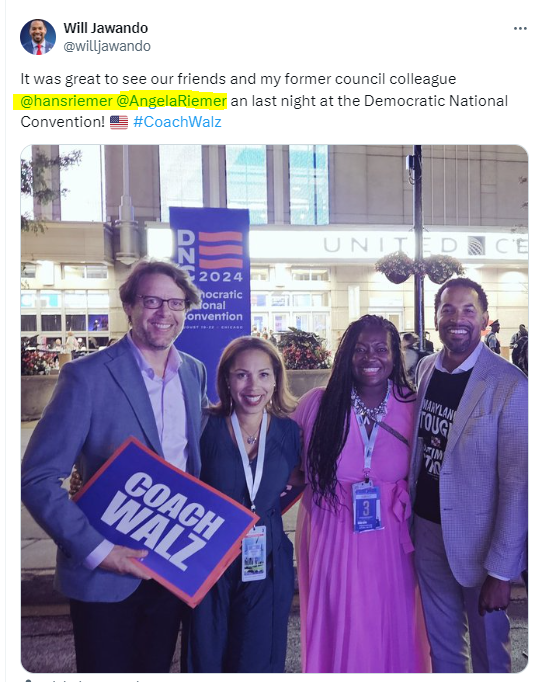Click the hanging flower baskets in photo

click(x=419, y=267)
